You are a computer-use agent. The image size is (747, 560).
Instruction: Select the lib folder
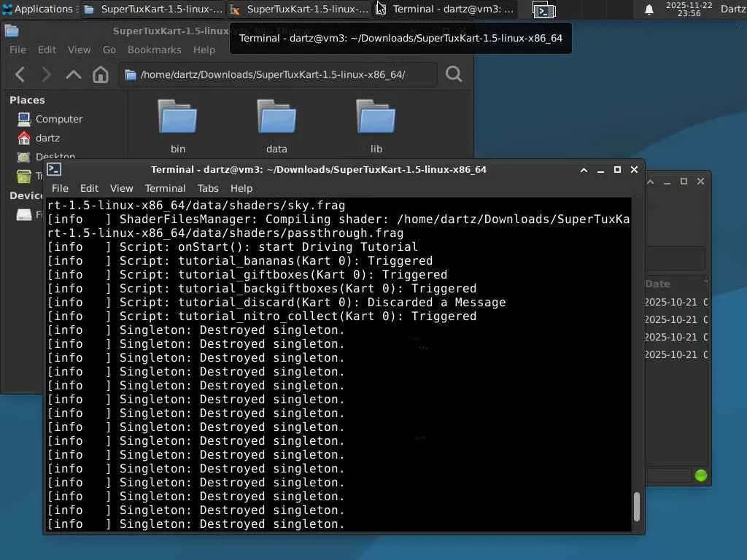376,125
